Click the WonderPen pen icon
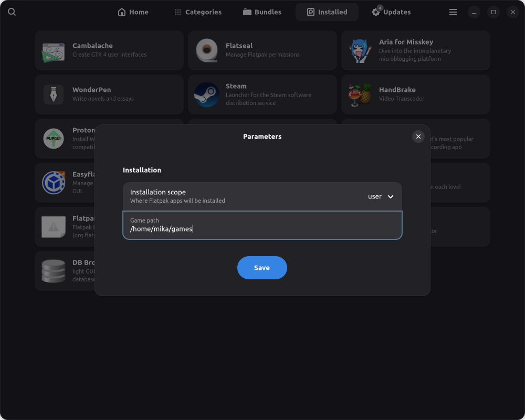 53,94
